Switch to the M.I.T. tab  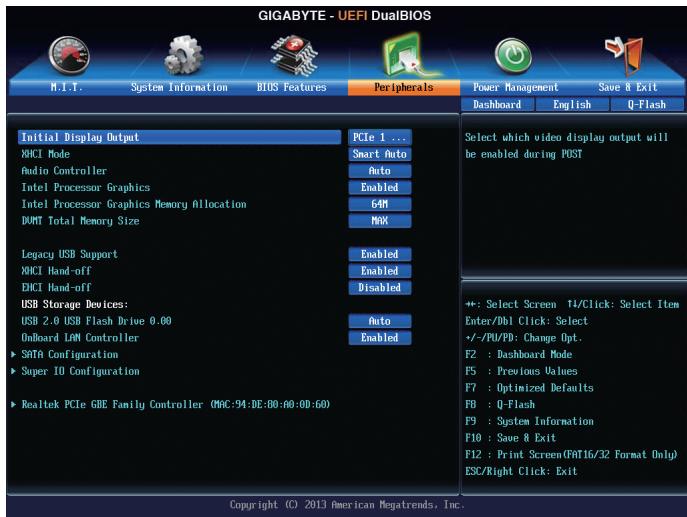click(x=66, y=88)
